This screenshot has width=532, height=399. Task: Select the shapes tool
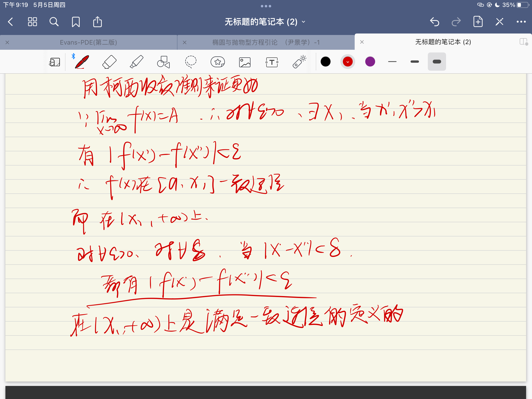pos(164,62)
